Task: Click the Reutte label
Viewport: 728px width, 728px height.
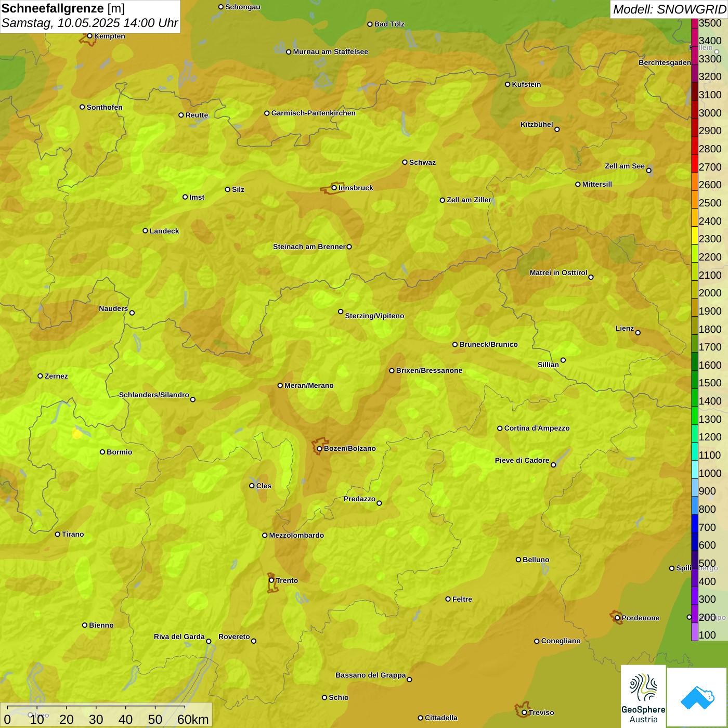Action: [197, 115]
